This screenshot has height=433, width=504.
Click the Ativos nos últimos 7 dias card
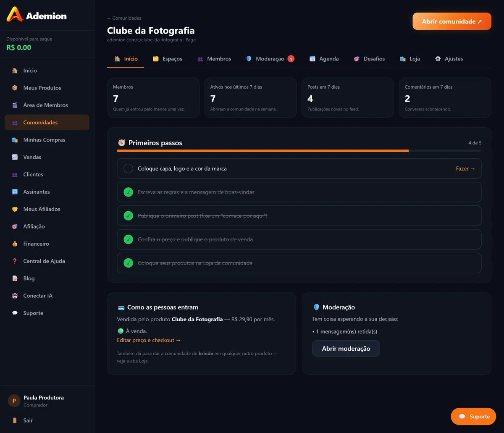(250, 97)
